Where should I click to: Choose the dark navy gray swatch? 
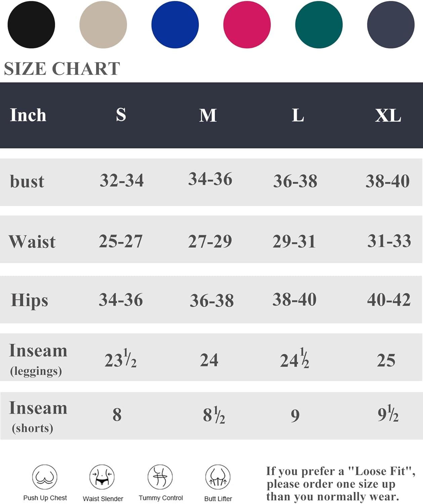point(391,25)
